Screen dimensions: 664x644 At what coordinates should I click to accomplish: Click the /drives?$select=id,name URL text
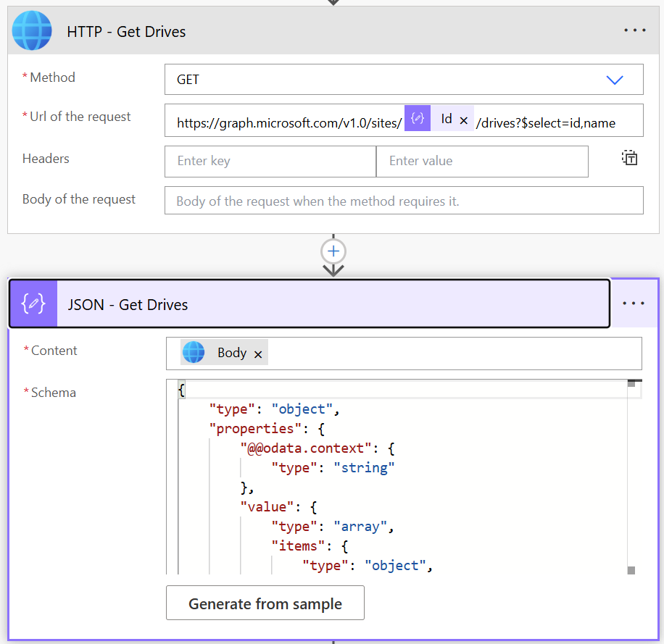545,123
